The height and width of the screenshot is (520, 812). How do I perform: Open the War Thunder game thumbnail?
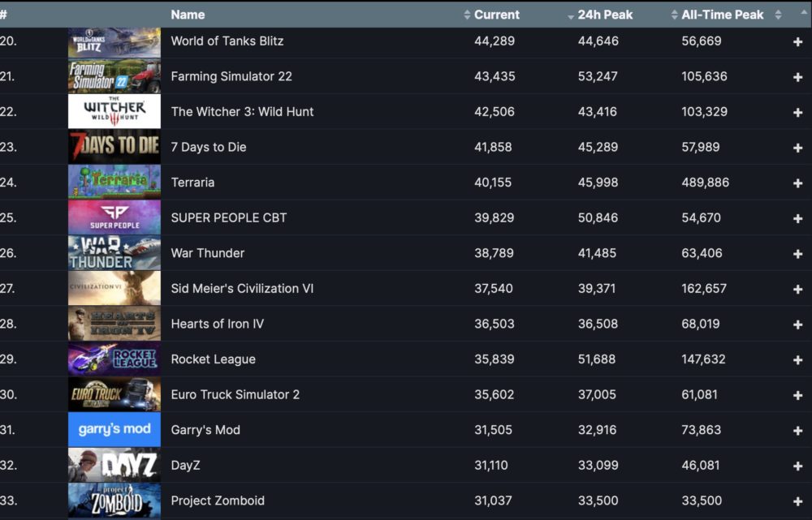[114, 253]
